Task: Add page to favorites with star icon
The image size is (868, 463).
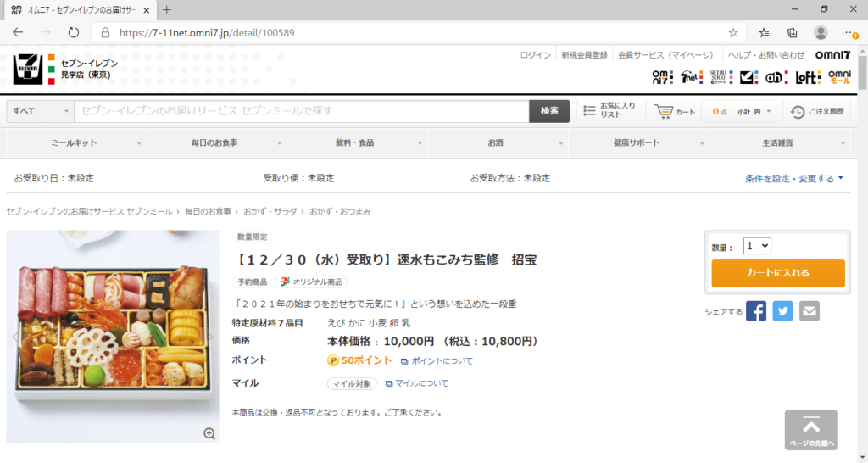Action: coord(733,33)
